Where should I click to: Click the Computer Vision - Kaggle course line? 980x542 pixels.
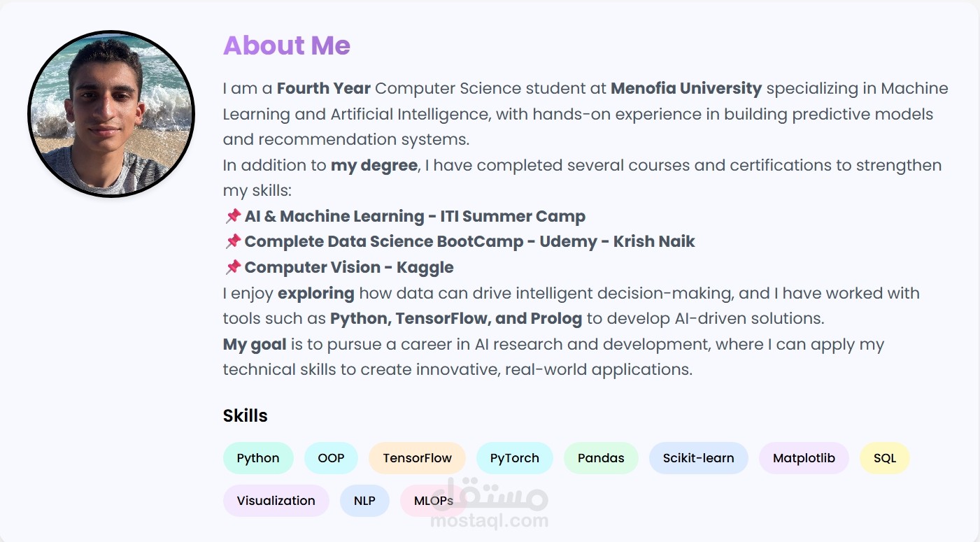[348, 267]
